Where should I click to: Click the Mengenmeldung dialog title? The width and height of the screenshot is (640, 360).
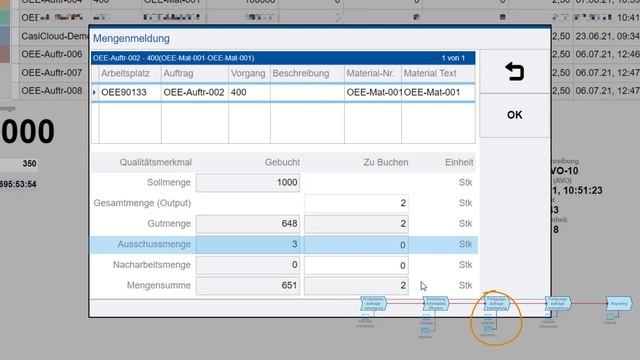pyautogui.click(x=131, y=38)
